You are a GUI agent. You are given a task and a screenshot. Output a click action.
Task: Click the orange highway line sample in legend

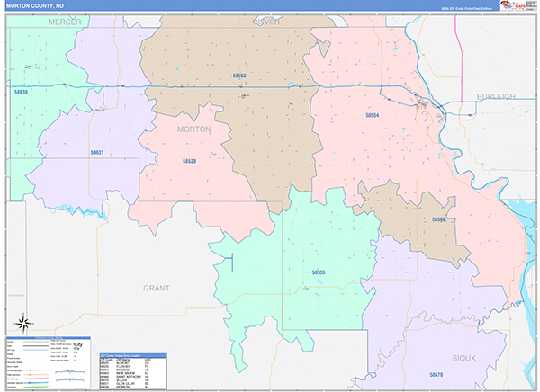click(x=36, y=374)
